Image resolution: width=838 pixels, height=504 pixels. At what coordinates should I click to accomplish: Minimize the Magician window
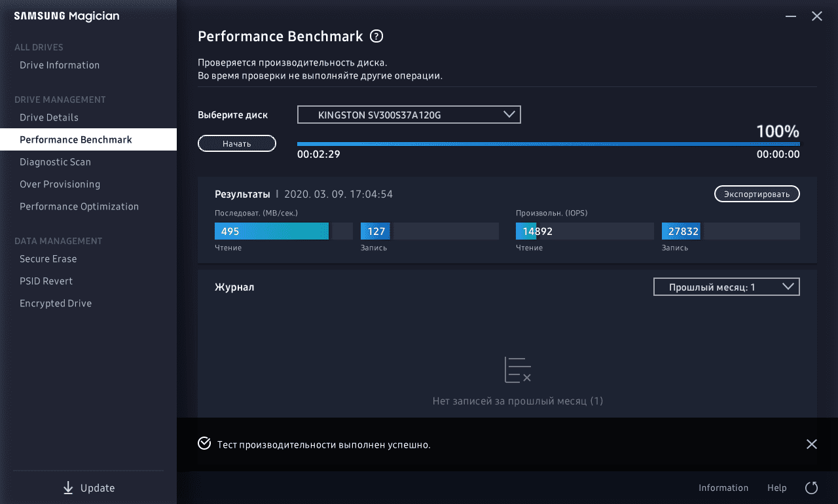coord(791,16)
